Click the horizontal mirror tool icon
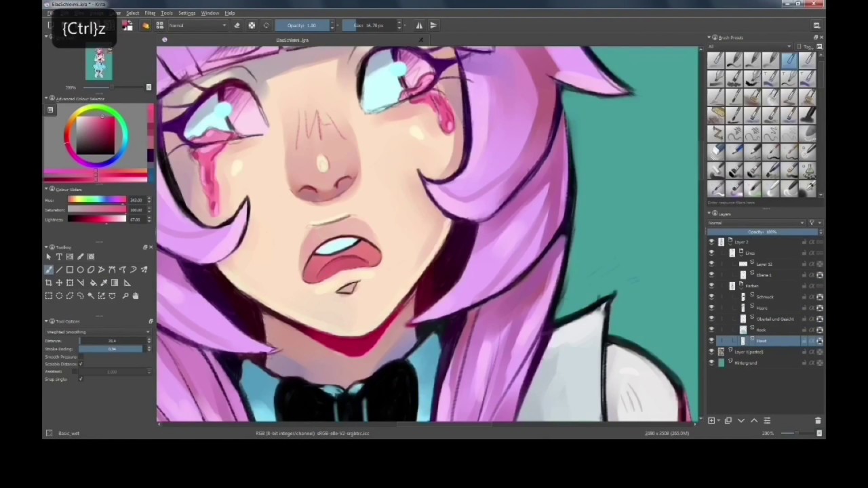 tap(419, 26)
